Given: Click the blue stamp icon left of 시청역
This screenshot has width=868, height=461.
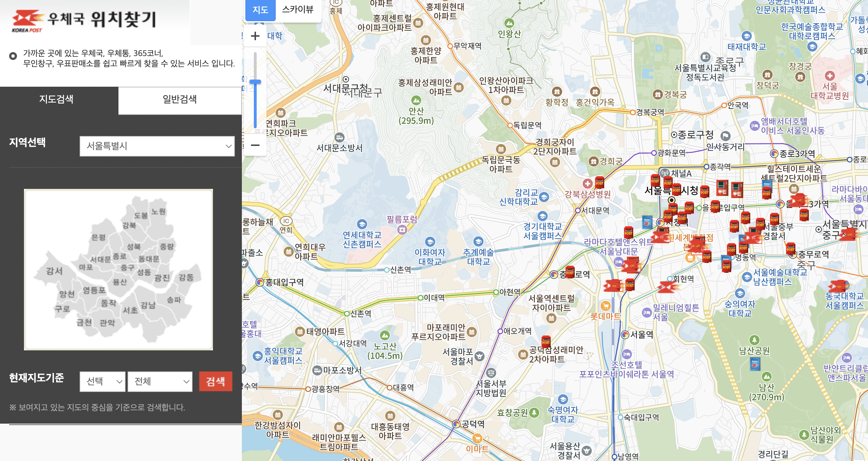Looking at the screenshot, I should (x=647, y=222).
